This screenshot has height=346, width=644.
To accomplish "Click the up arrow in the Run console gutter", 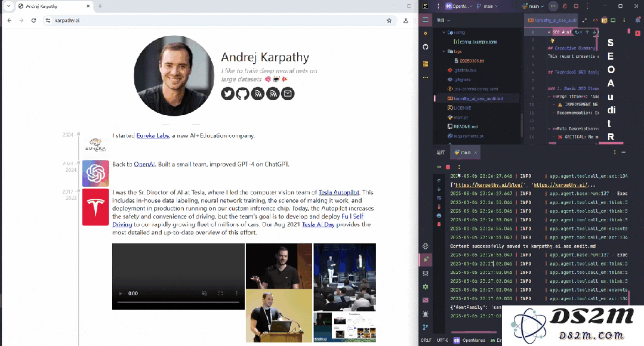I will (439, 180).
